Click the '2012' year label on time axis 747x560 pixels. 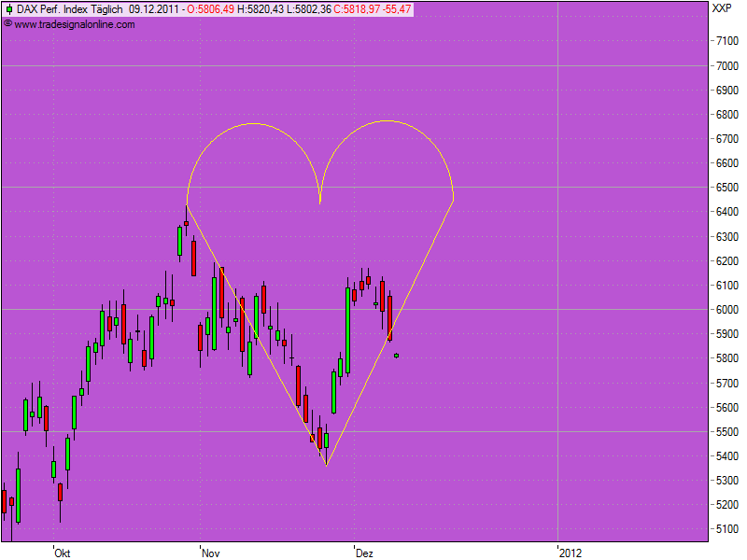[571, 553]
